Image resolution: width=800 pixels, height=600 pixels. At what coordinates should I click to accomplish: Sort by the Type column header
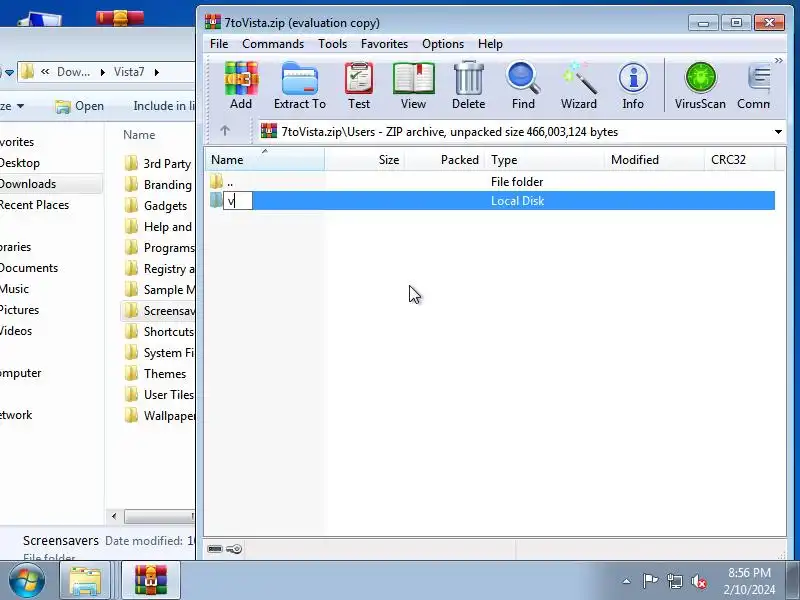[x=544, y=160]
